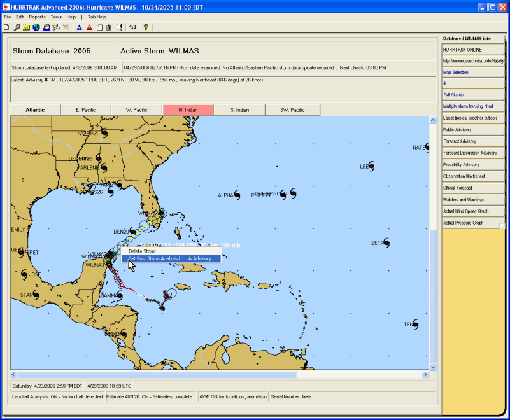The height and width of the screenshot is (420, 510).
Task: Click the HURRTRAK ONLINE button
Action: point(474,50)
